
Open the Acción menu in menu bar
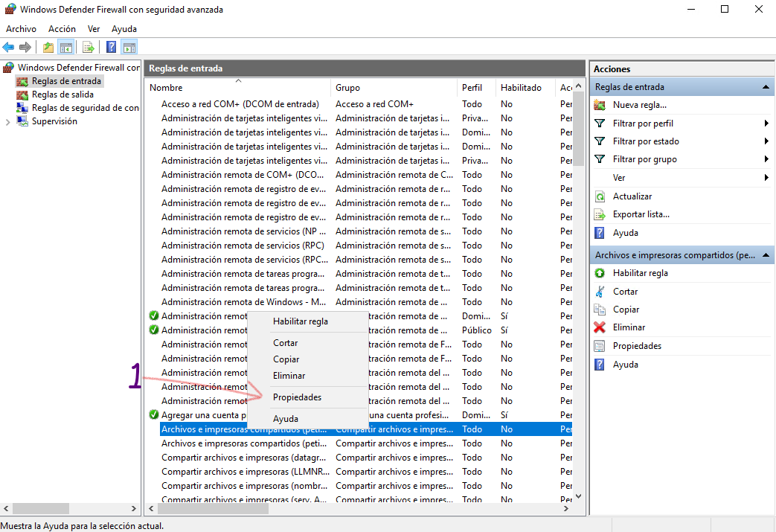click(62, 29)
